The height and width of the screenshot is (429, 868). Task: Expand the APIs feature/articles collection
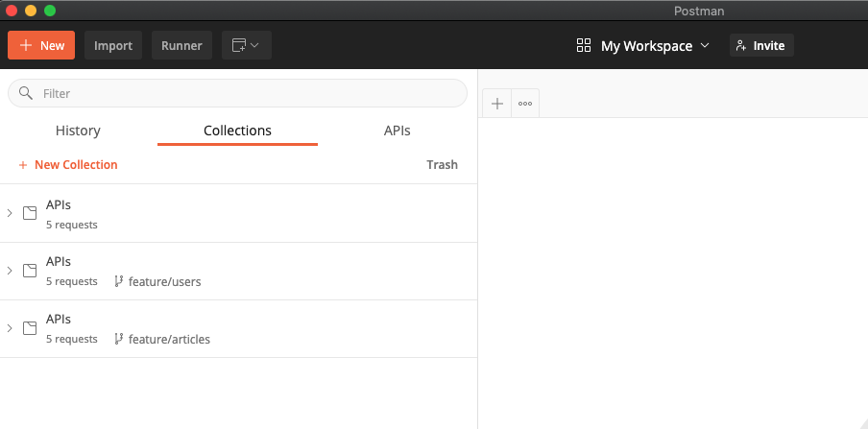tap(10, 328)
